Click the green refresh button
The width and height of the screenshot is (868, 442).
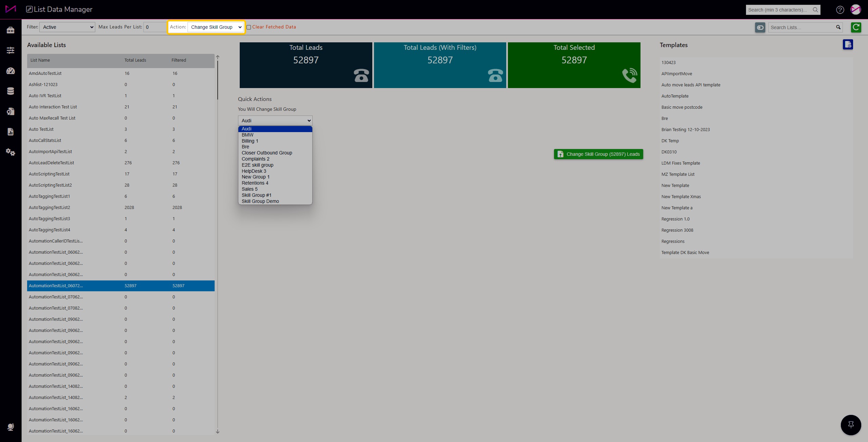coord(856,27)
